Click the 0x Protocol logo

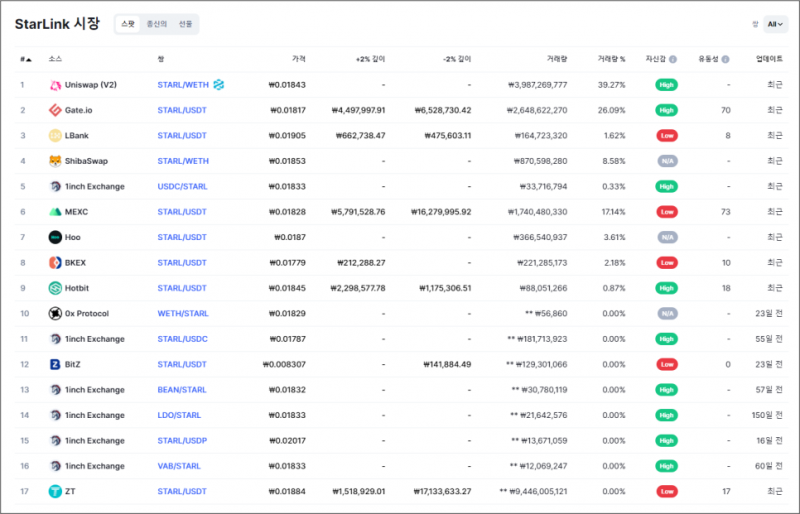pos(55,313)
